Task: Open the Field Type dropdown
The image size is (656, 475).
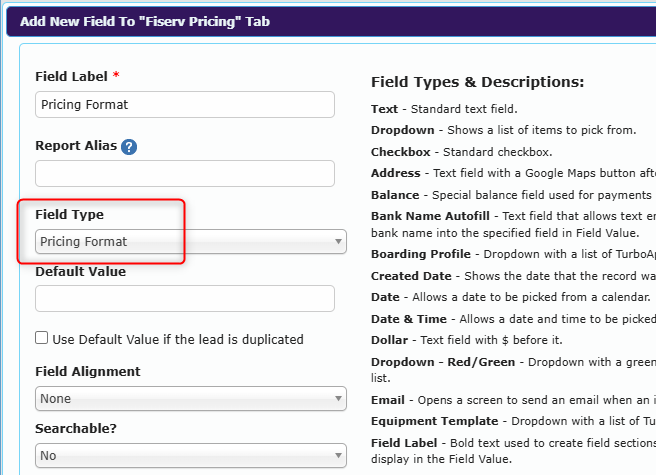Action: click(x=190, y=241)
